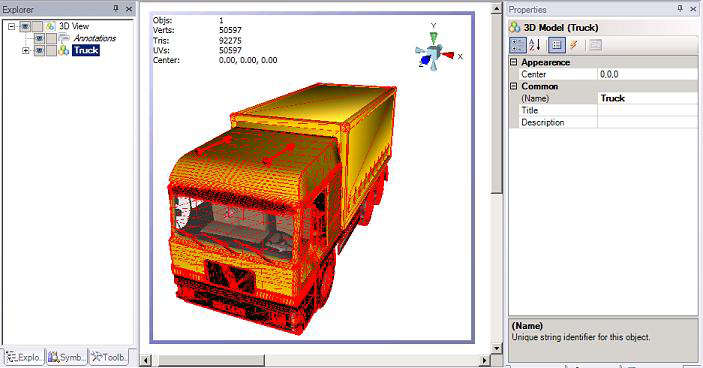Pin the Explorer panel

(x=116, y=9)
